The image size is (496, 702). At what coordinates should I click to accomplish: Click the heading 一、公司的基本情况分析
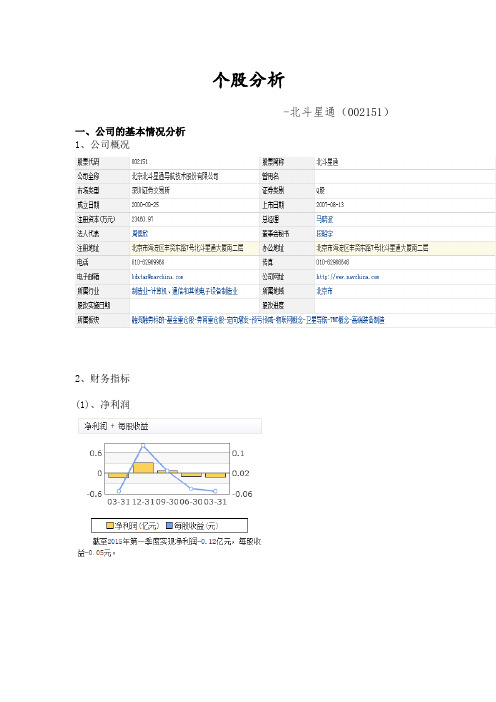[x=130, y=132]
